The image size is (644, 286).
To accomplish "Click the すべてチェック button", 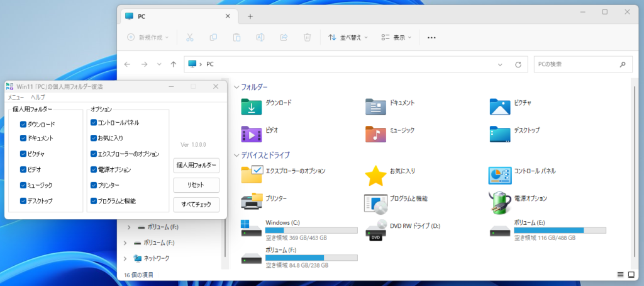I will (x=196, y=205).
